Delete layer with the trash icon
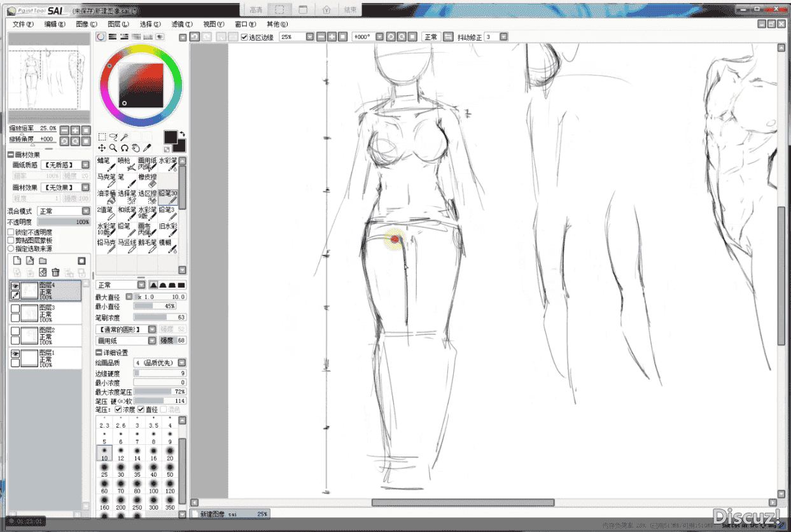 tap(55, 272)
